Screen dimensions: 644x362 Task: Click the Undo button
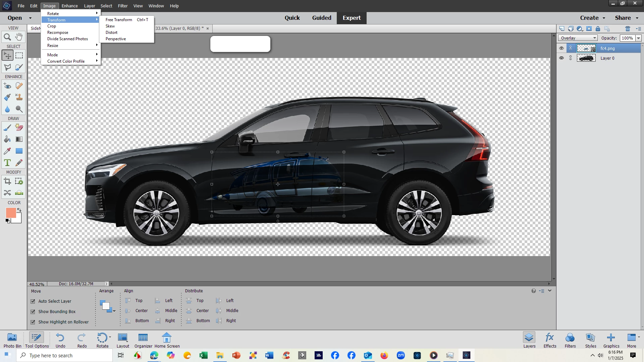60,340
